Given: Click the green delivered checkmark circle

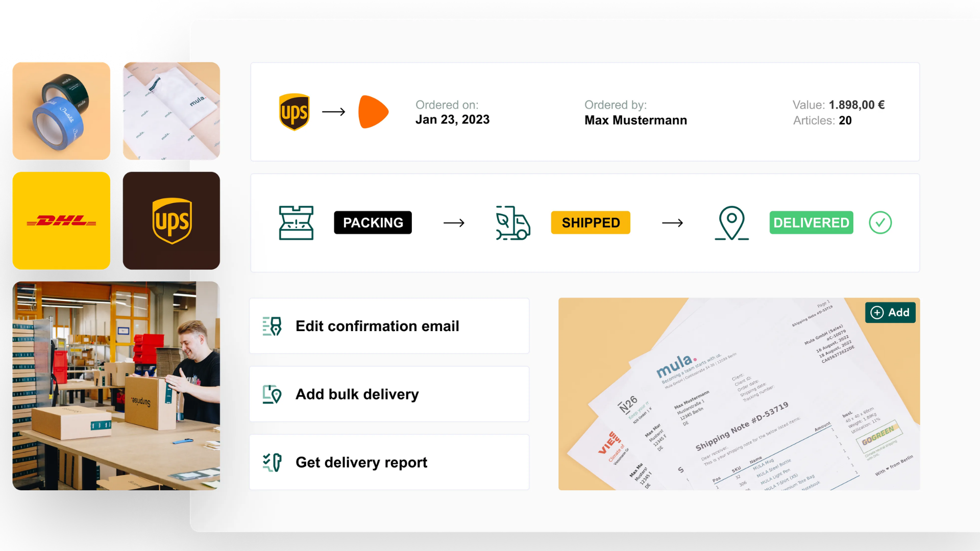Looking at the screenshot, I should (880, 222).
